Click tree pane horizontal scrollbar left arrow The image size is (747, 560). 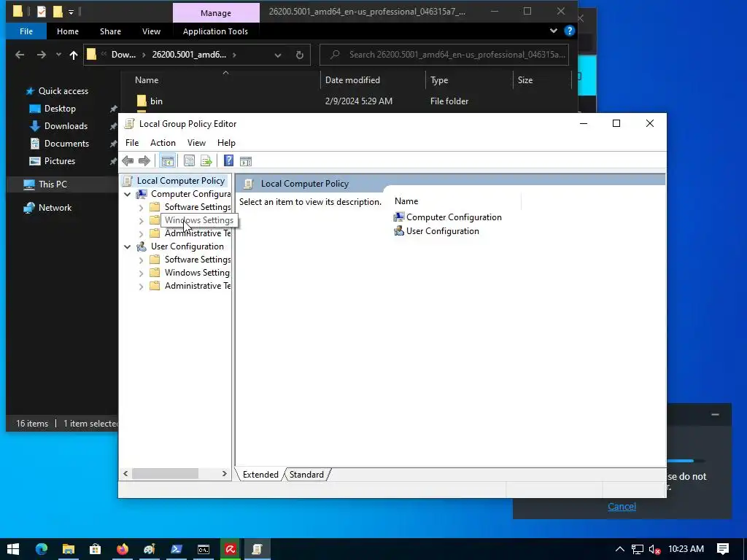pyautogui.click(x=125, y=474)
